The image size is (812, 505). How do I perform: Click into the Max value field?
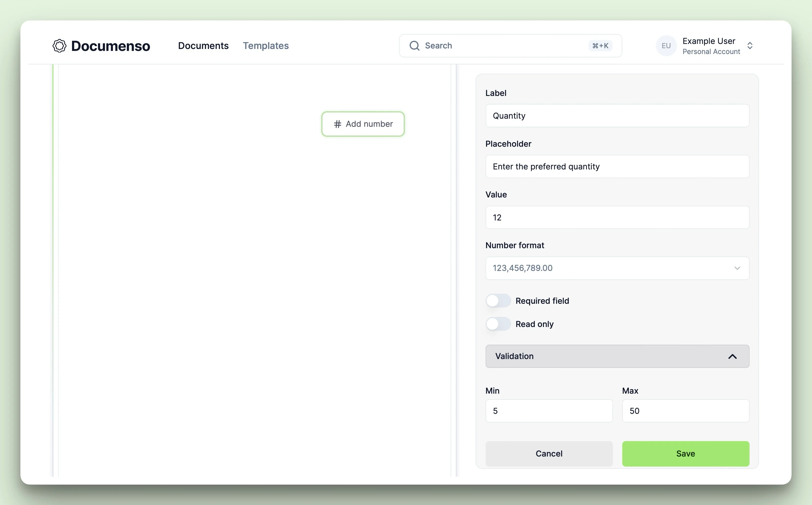(x=685, y=411)
